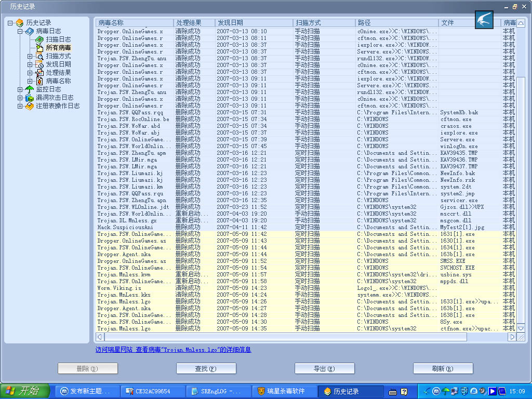Select the Hack.SuspiciousAni row
Viewport: 532px width, 399px height.
coord(305,228)
